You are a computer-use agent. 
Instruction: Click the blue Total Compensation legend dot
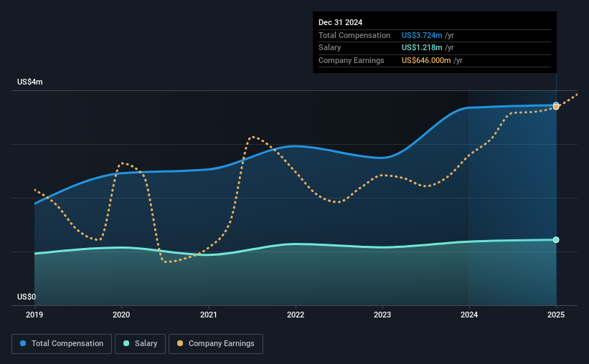click(x=23, y=343)
